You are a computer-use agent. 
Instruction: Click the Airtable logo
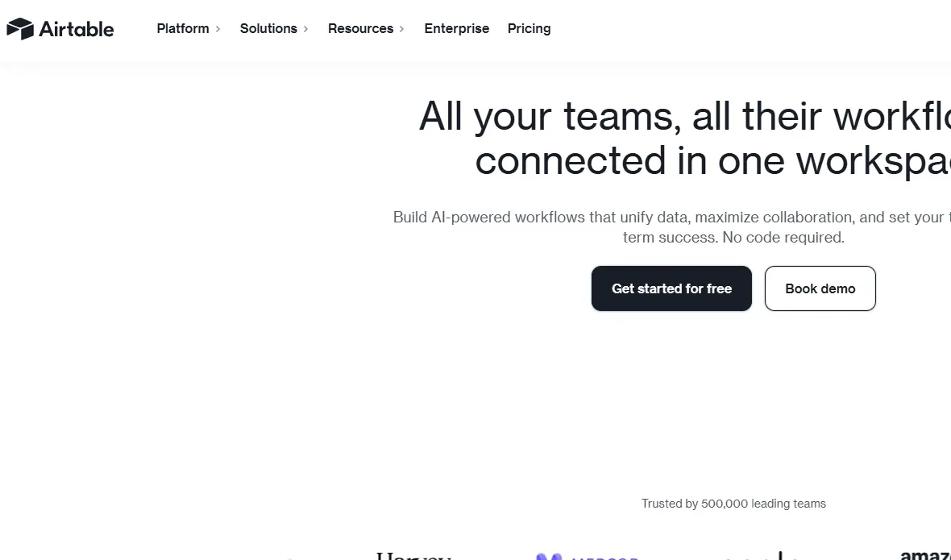coord(60,28)
